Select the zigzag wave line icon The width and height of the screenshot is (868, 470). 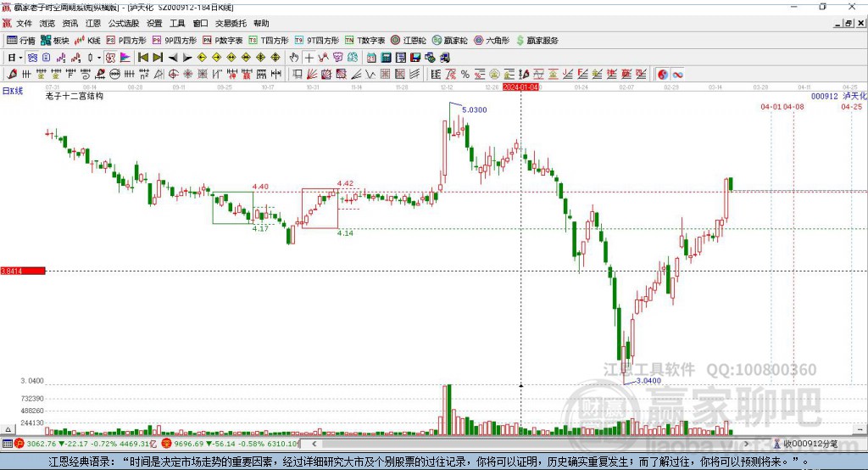coord(370,75)
